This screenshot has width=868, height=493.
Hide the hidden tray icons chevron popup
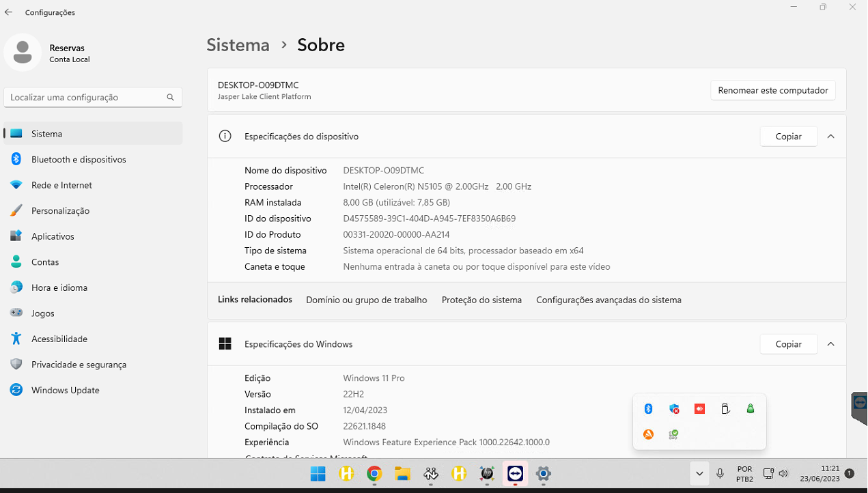click(x=699, y=473)
